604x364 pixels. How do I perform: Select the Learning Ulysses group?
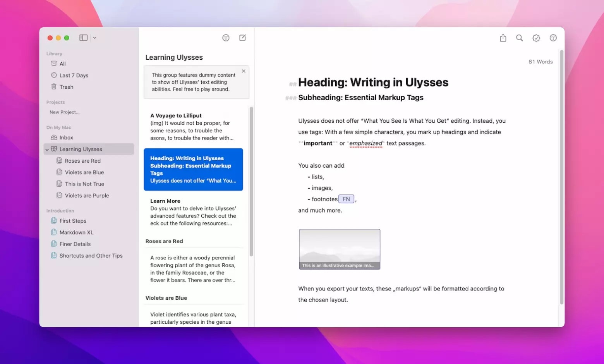point(89,149)
